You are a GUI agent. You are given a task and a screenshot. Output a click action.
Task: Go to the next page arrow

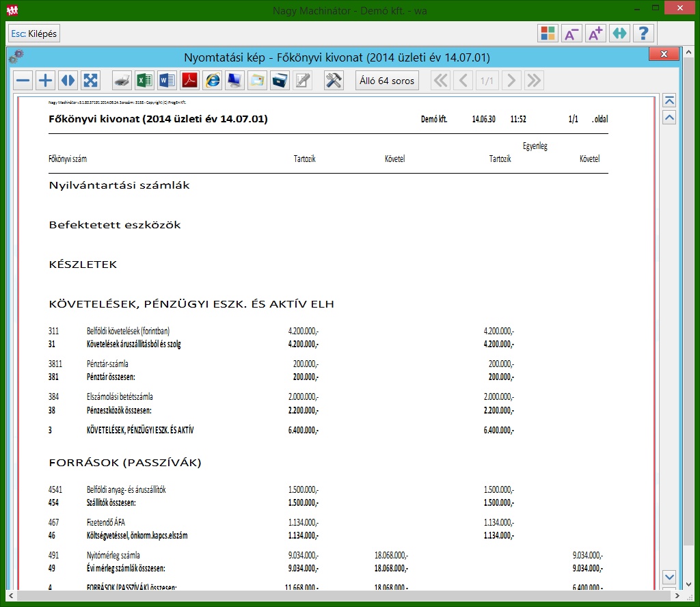click(511, 81)
